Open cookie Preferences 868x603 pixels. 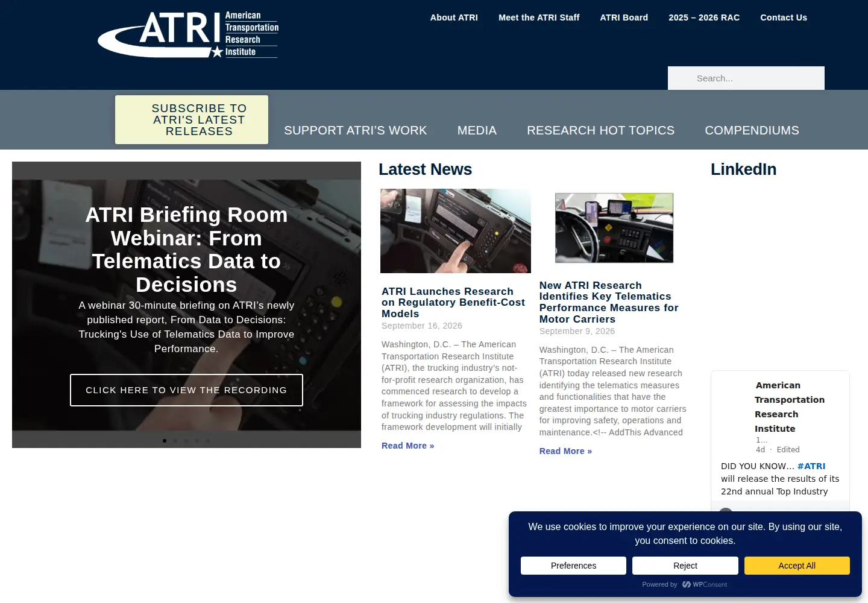point(573,566)
